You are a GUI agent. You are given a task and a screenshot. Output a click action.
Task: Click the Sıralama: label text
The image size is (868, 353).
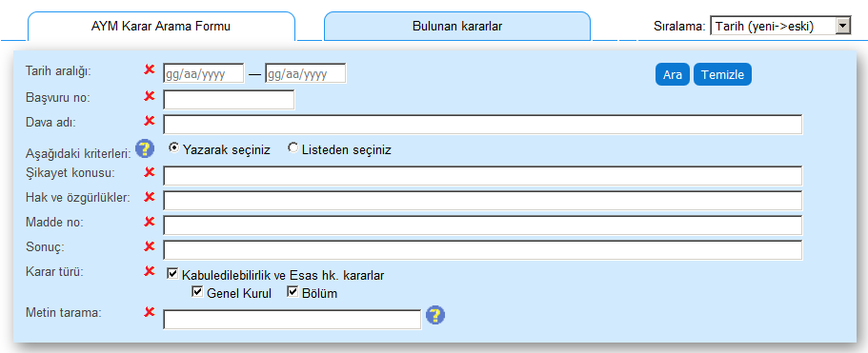pos(679,26)
